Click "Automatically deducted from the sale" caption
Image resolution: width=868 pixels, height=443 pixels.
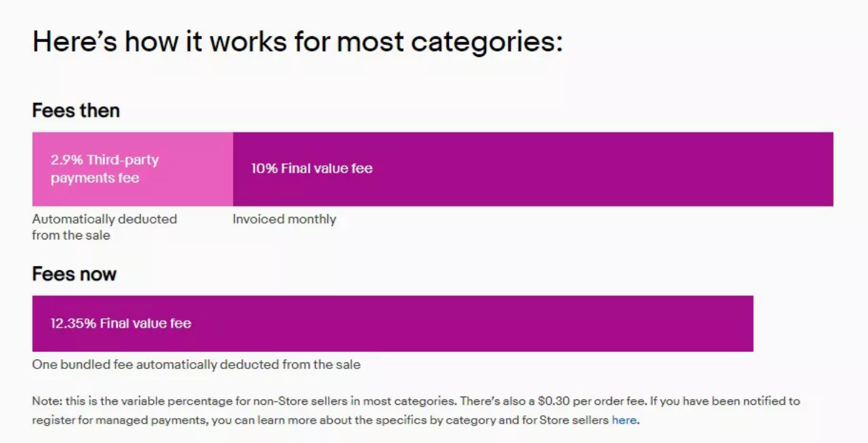[x=104, y=227]
